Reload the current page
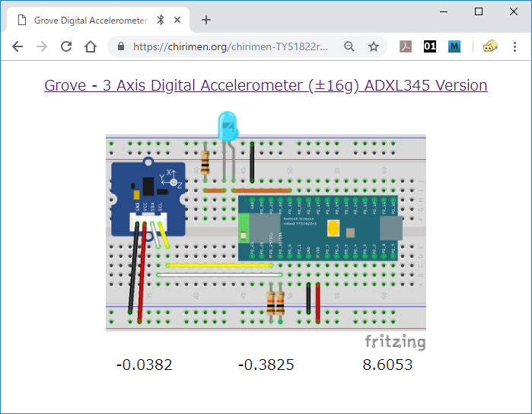The image size is (532, 414). pyautogui.click(x=66, y=46)
